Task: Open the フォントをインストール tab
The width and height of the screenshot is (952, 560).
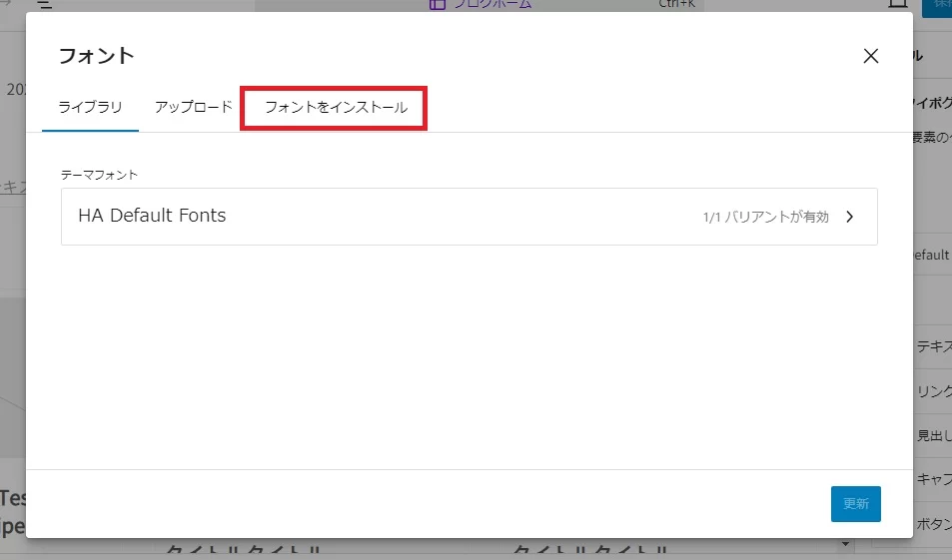Action: click(336, 108)
